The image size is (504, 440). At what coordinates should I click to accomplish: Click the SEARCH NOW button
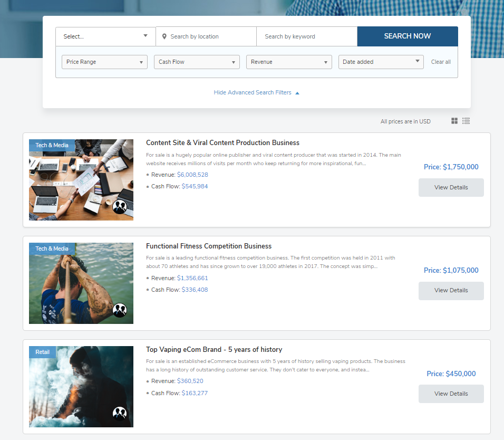[x=408, y=36]
